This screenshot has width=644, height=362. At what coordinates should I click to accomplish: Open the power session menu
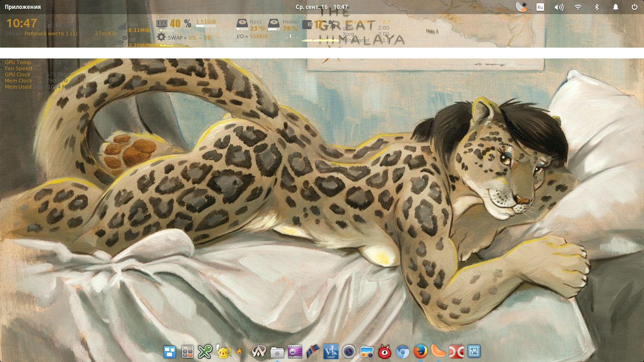(635, 7)
